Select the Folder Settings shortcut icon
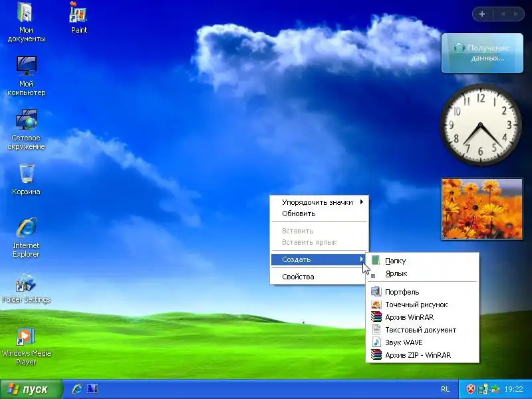This screenshot has height=399, width=532. pos(26,287)
